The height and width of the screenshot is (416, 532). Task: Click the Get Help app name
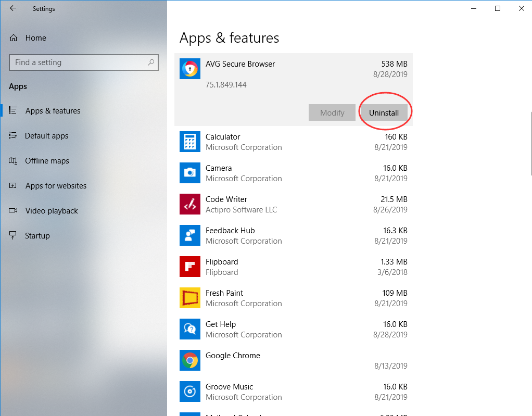pos(221,325)
